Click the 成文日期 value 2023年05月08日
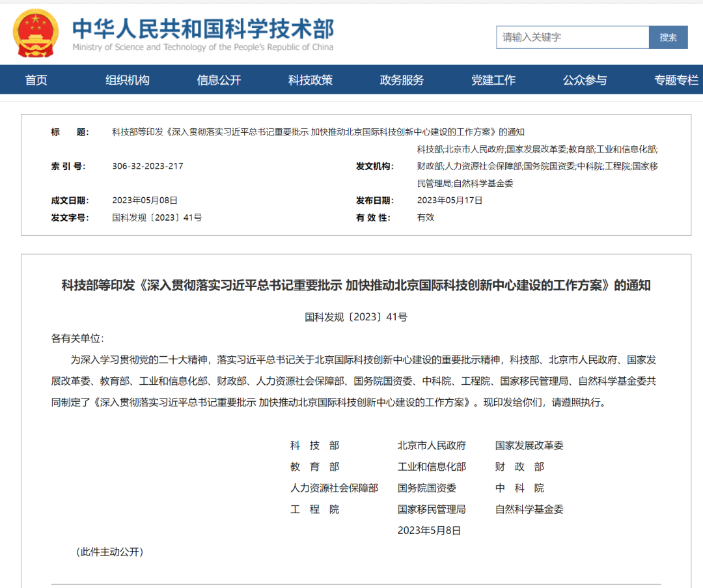703x588 pixels. pyautogui.click(x=145, y=200)
